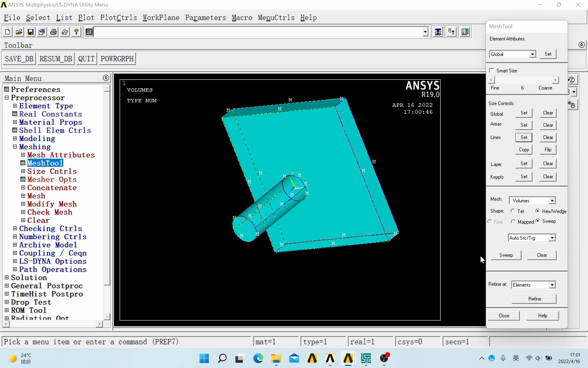
Task: Open Windows Search magnifier on taskbar
Action: (222, 358)
